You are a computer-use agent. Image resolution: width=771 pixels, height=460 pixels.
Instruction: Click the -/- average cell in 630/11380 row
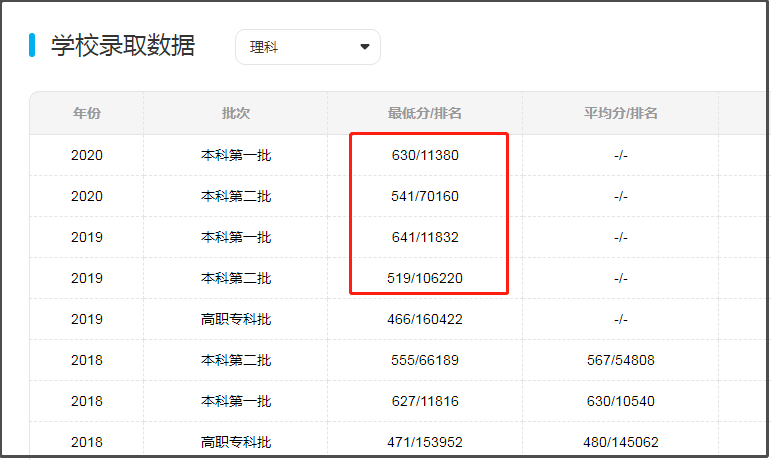(x=621, y=156)
